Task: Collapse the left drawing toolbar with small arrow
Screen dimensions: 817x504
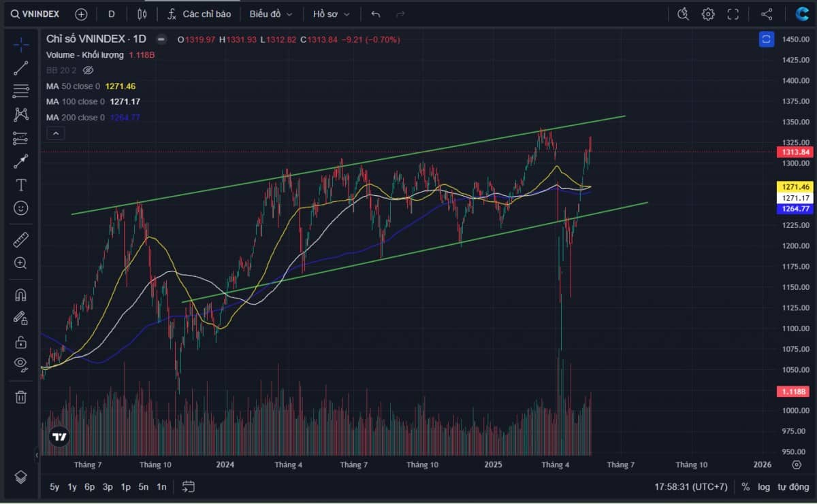Action: tap(37, 454)
